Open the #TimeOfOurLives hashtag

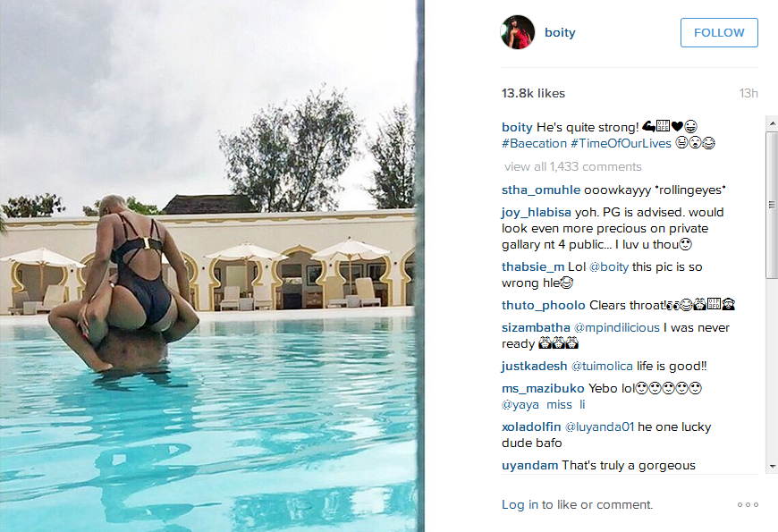pos(621,143)
